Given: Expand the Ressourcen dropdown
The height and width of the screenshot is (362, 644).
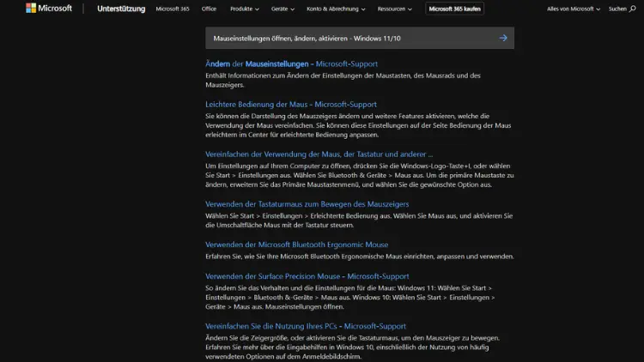Looking at the screenshot, I should point(394,9).
